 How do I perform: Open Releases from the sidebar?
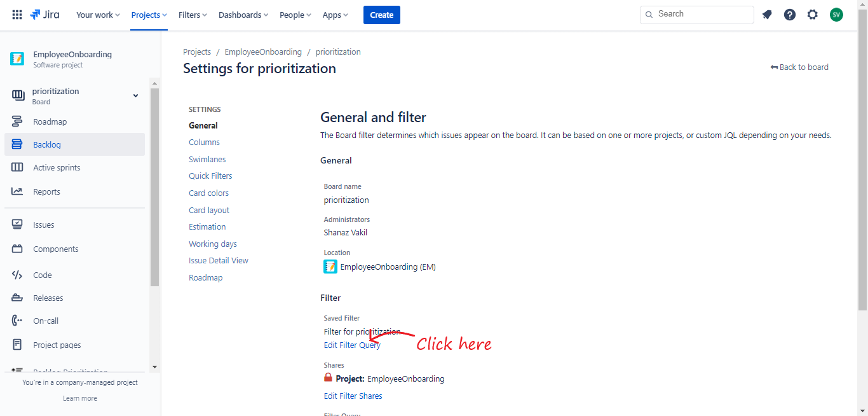pyautogui.click(x=48, y=298)
